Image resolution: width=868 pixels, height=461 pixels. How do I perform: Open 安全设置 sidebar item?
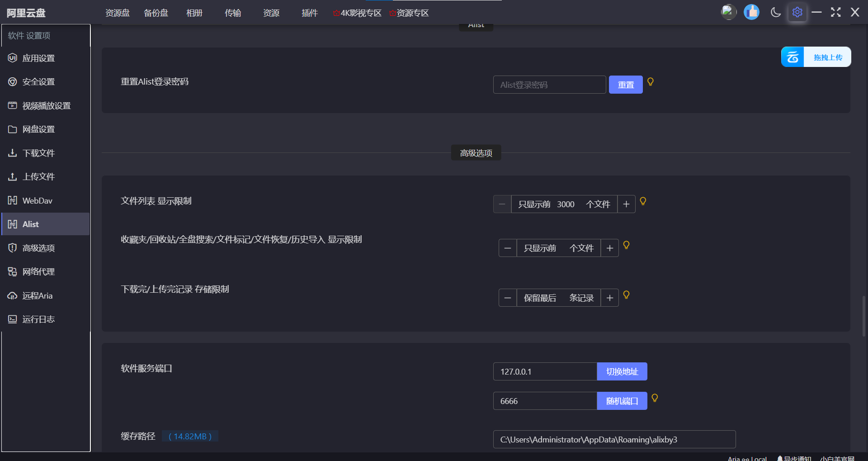(x=45, y=82)
